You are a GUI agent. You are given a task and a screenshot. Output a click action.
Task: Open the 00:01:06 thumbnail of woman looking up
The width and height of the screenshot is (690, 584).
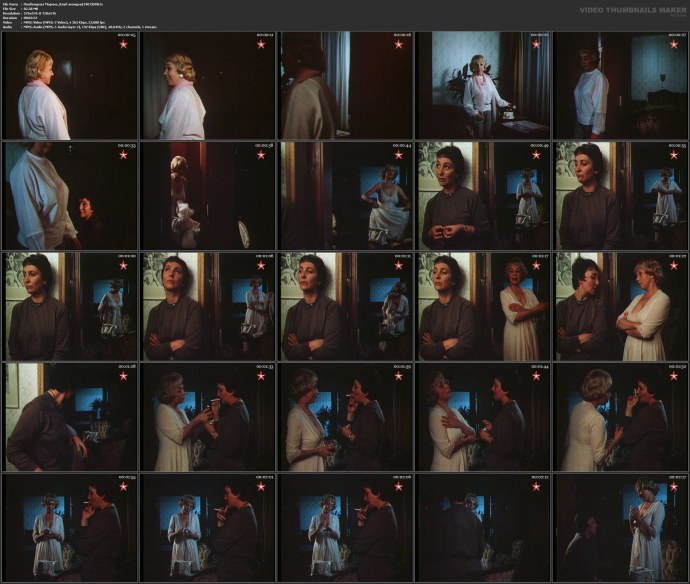(x=208, y=306)
